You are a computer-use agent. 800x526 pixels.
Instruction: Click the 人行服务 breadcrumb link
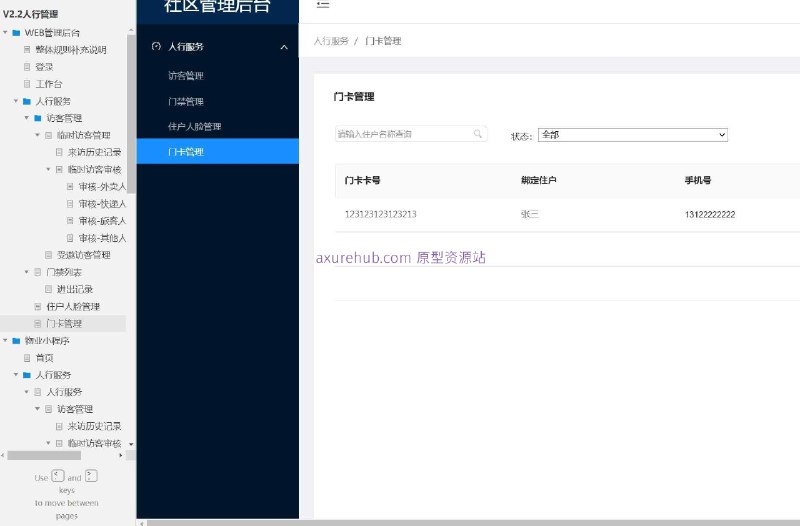click(331, 41)
